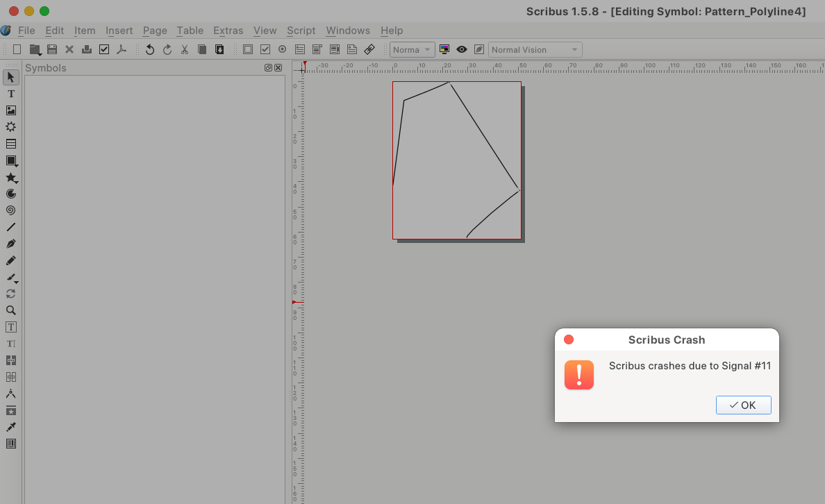The width and height of the screenshot is (825, 504).
Task: Click OK in the Scribus Crash dialog
Action: (x=743, y=405)
